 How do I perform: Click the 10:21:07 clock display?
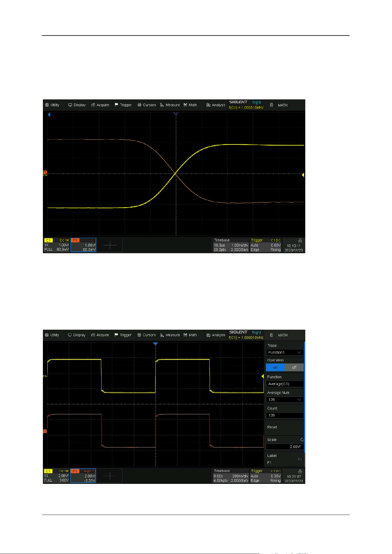point(294,476)
